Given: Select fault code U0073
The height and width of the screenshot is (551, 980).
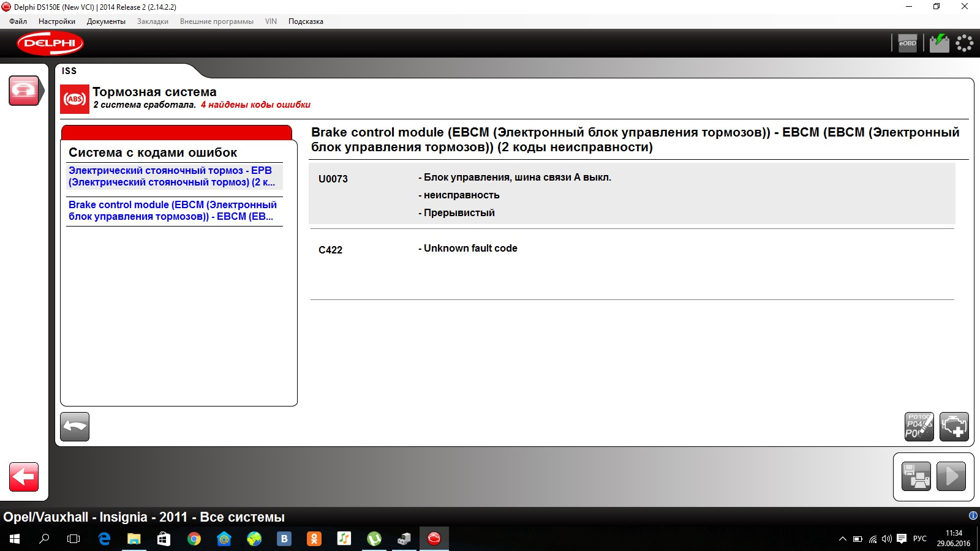Looking at the screenshot, I should pyautogui.click(x=333, y=179).
